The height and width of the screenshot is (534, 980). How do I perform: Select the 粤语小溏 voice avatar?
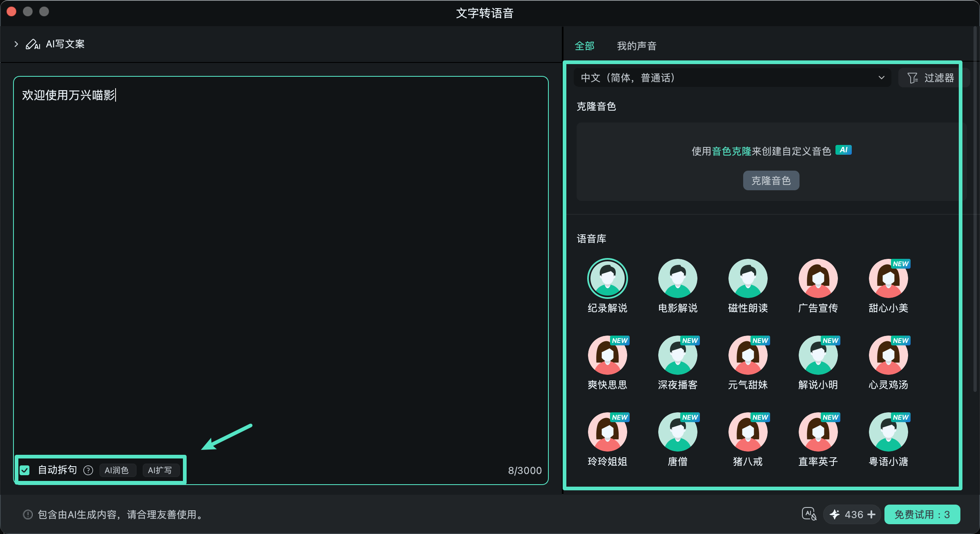[x=889, y=432]
